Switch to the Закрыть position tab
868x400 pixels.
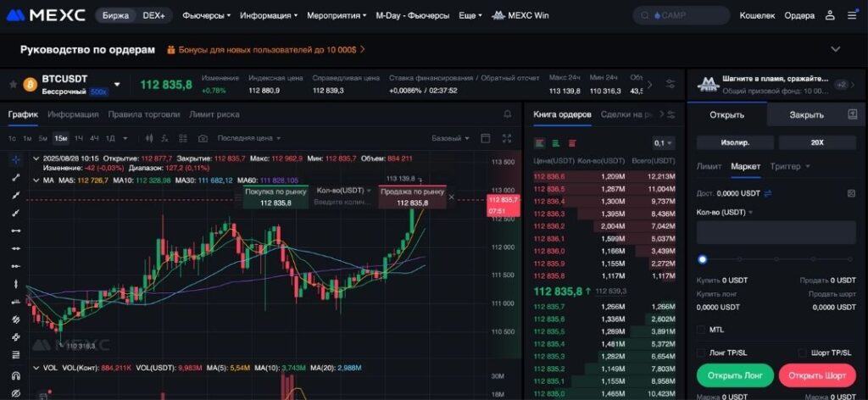tap(806, 115)
